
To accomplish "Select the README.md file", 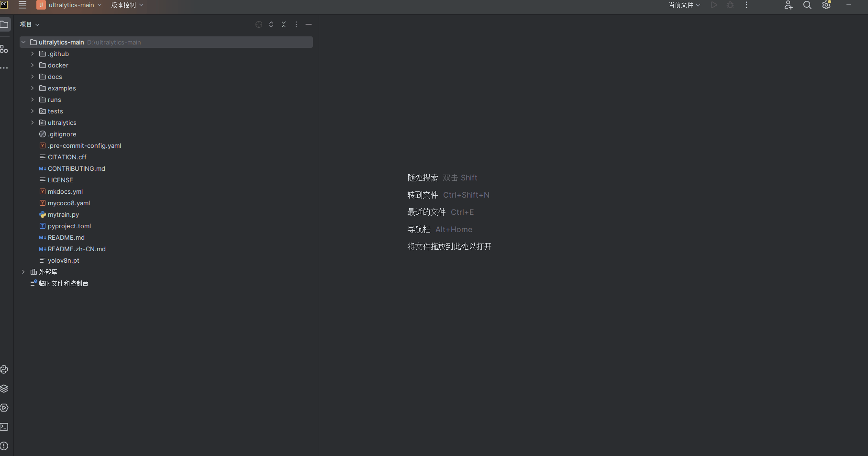I will (x=66, y=237).
